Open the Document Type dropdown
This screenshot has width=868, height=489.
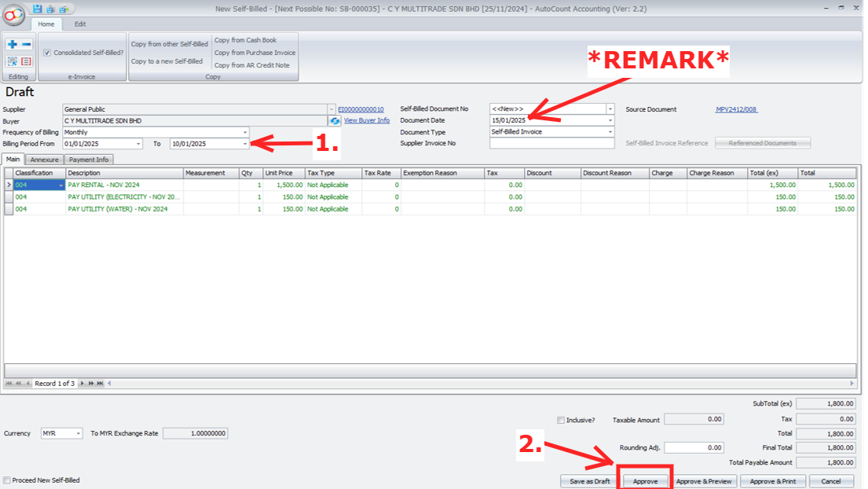pos(610,132)
